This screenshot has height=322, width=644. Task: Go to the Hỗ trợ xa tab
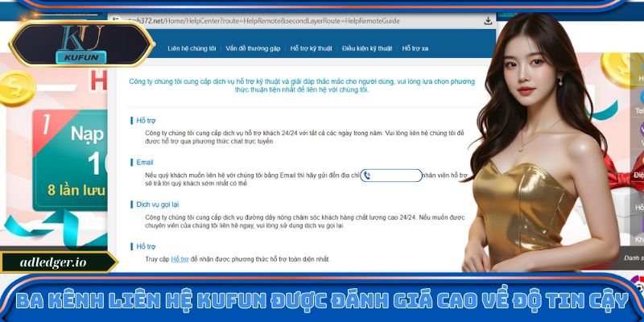point(415,48)
